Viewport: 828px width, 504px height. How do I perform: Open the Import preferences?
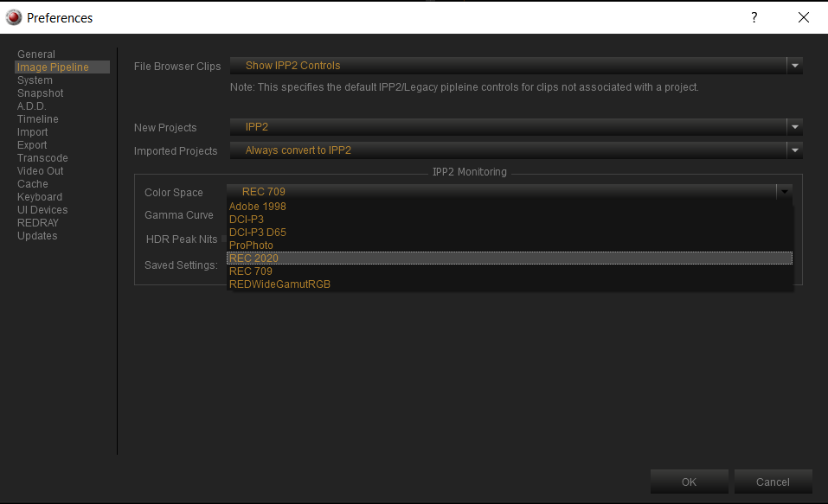32,132
